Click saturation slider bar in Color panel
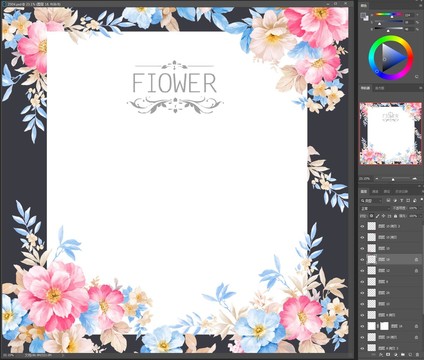This screenshot has height=360, width=424. click(389, 21)
